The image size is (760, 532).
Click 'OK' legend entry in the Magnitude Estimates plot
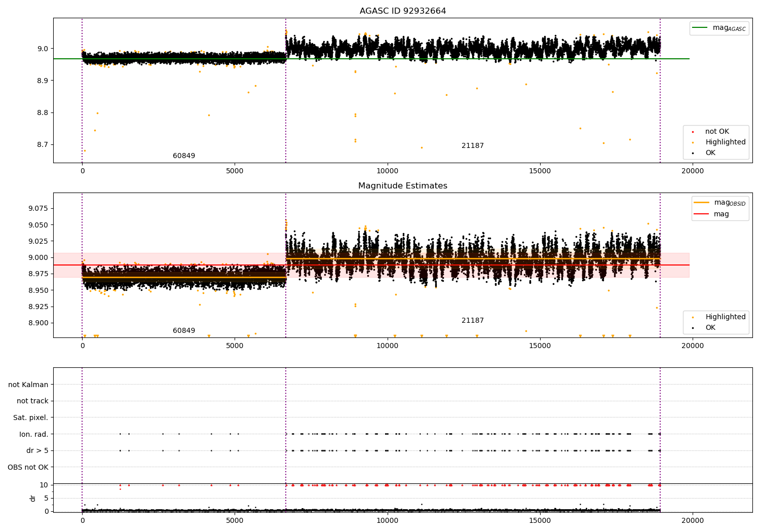[710, 328]
